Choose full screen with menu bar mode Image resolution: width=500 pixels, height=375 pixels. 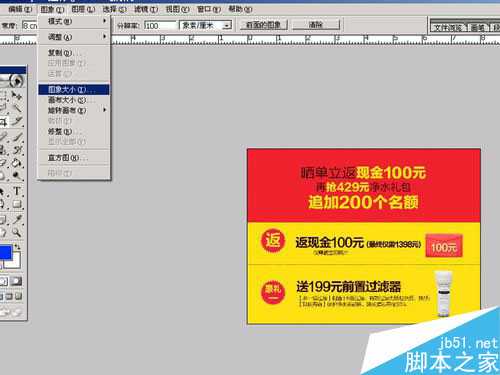pyautogui.click(x=9, y=296)
